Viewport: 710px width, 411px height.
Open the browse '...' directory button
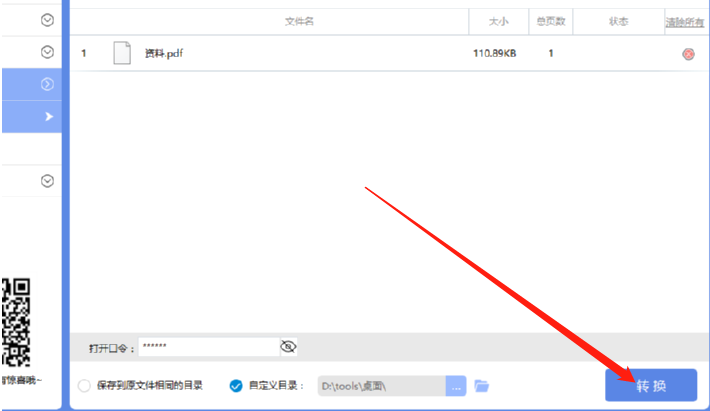(x=456, y=386)
